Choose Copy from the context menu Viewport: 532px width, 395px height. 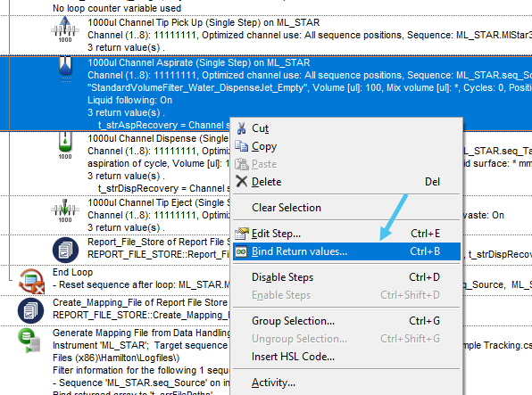(x=346, y=146)
